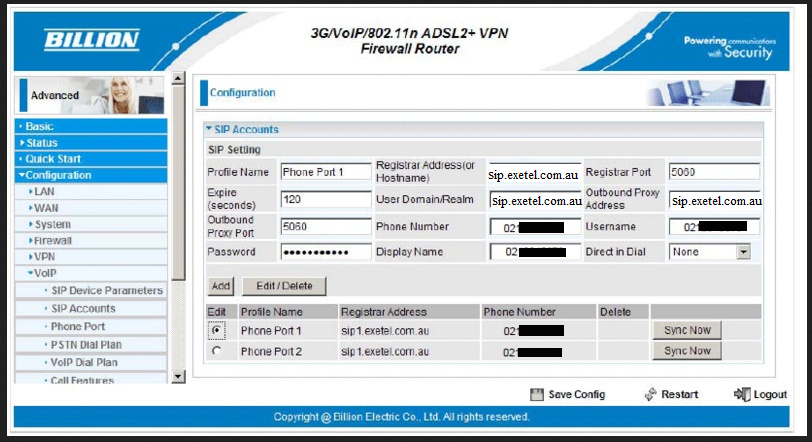Select the Phone Port 2 radio button
The width and height of the screenshot is (812, 442).
216,351
